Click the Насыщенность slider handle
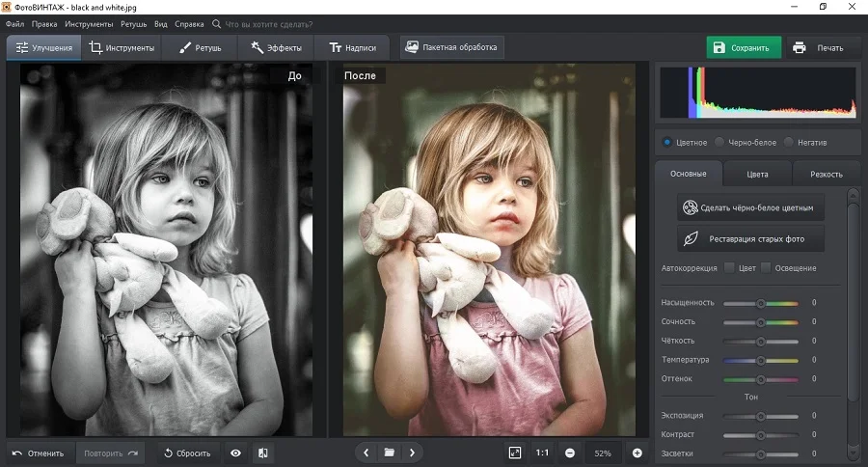The image size is (868, 467). pyautogui.click(x=760, y=303)
